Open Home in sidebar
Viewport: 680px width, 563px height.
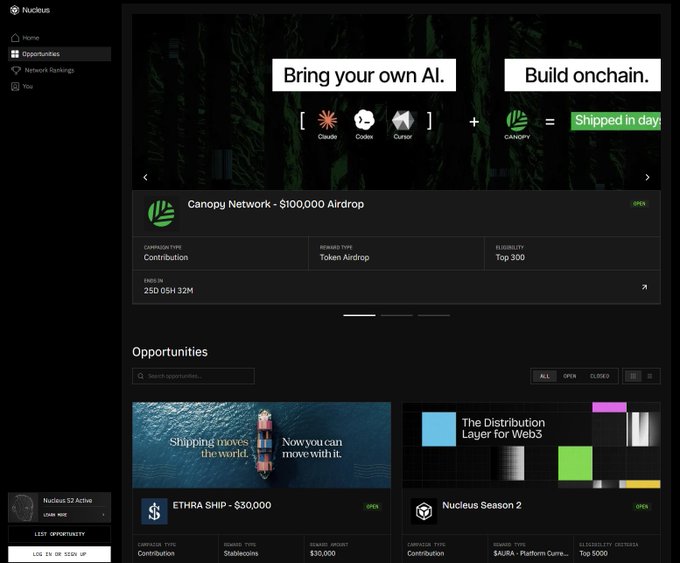[x=59, y=38]
